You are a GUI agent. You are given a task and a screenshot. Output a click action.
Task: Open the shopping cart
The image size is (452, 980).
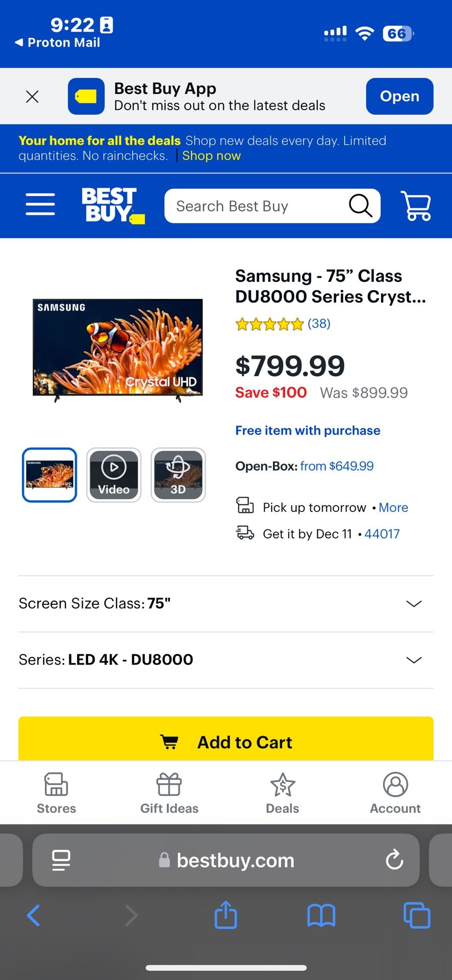416,206
